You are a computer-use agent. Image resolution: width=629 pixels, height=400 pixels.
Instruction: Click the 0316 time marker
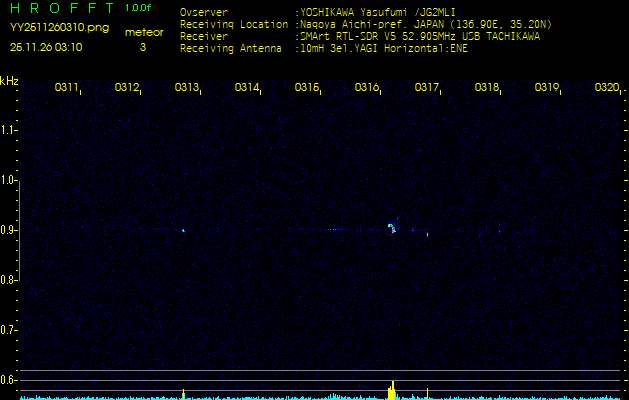pos(366,87)
